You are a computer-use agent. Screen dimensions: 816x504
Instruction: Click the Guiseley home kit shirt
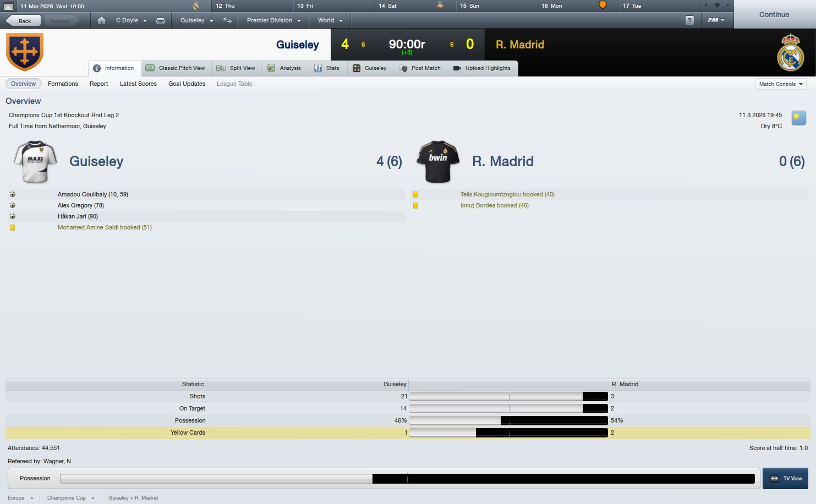tap(35, 162)
